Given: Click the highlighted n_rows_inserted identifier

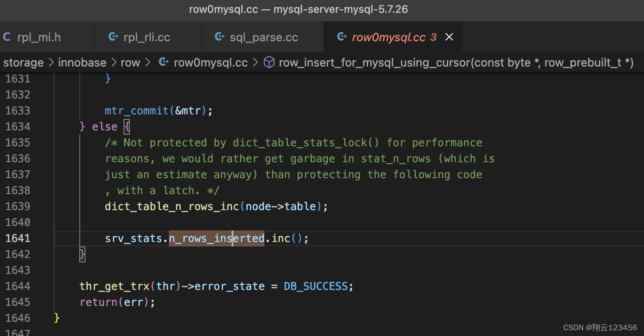Looking at the screenshot, I should (217, 238).
